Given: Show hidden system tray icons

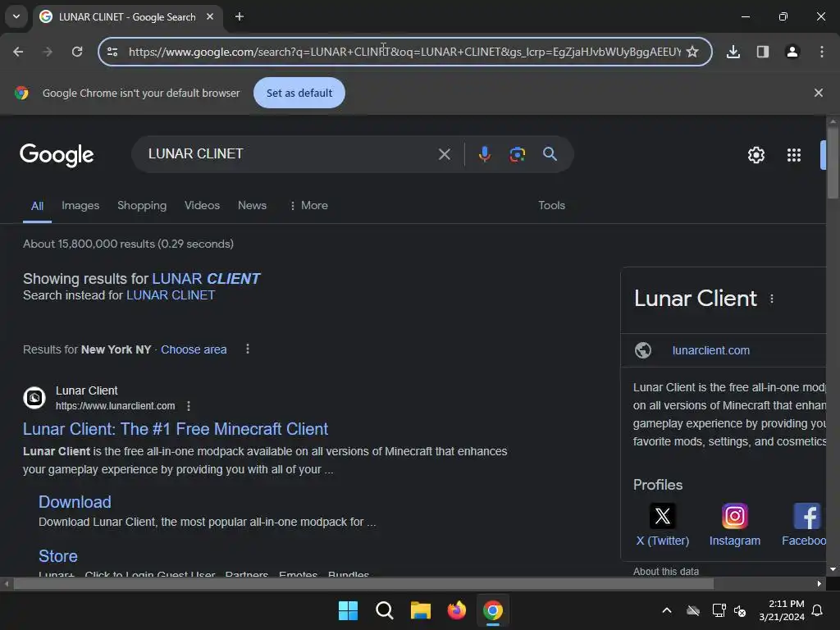Looking at the screenshot, I should click(666, 610).
